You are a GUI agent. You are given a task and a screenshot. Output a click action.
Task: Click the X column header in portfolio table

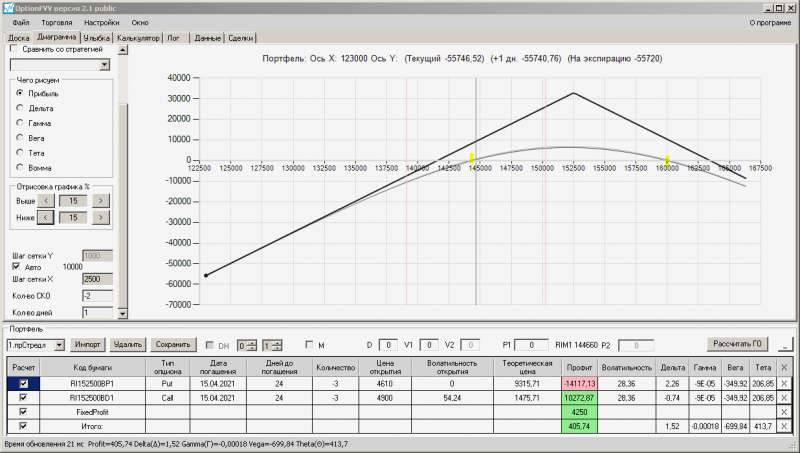(x=784, y=367)
